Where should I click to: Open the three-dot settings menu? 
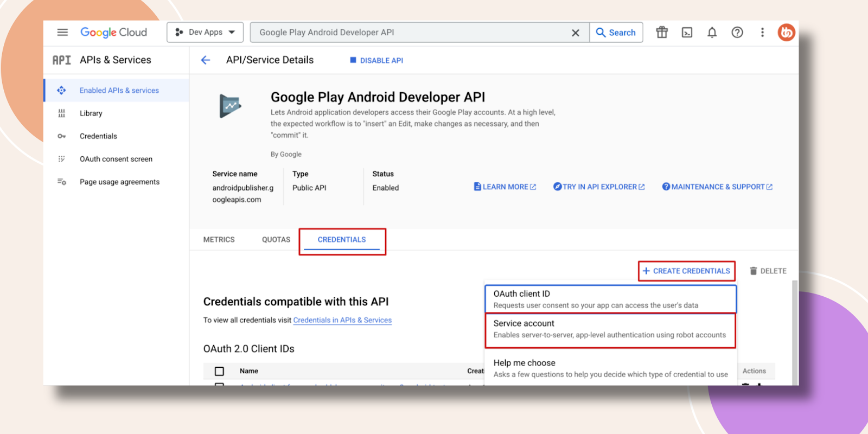tap(762, 33)
